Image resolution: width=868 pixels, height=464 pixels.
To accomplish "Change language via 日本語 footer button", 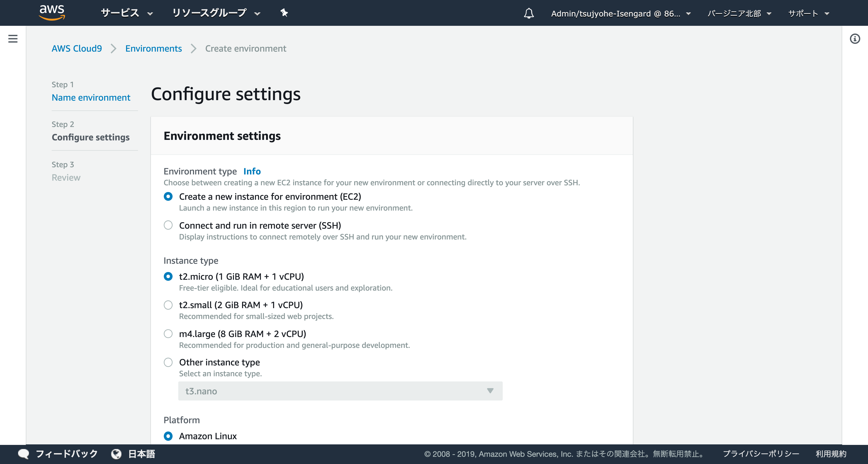I will coord(142,454).
